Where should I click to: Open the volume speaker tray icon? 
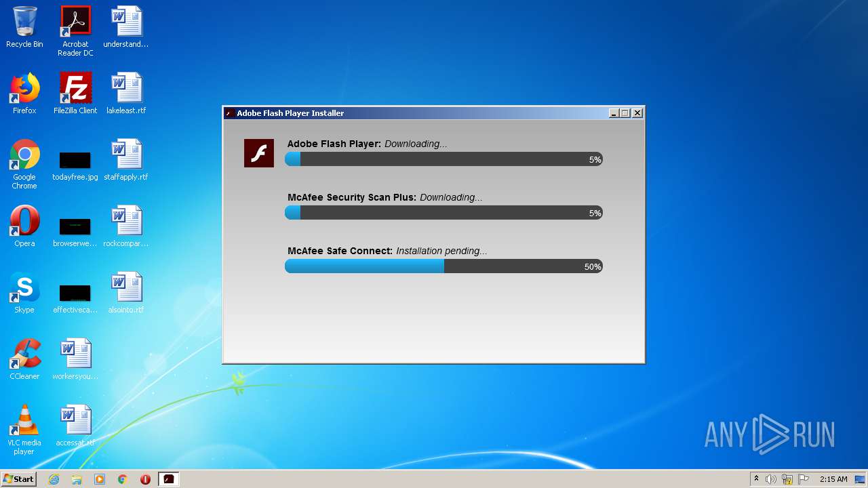(771, 479)
